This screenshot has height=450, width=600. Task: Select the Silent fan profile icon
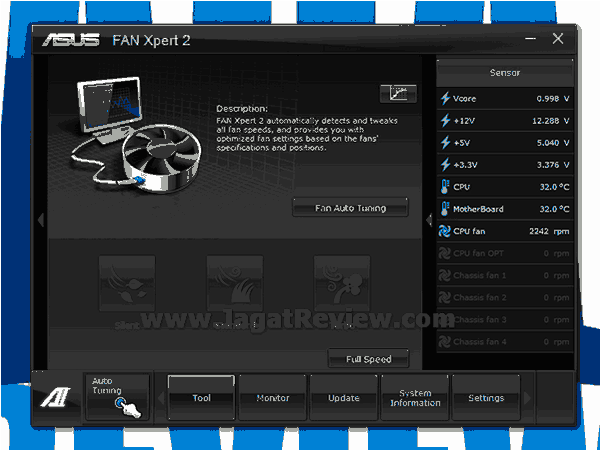click(x=127, y=284)
